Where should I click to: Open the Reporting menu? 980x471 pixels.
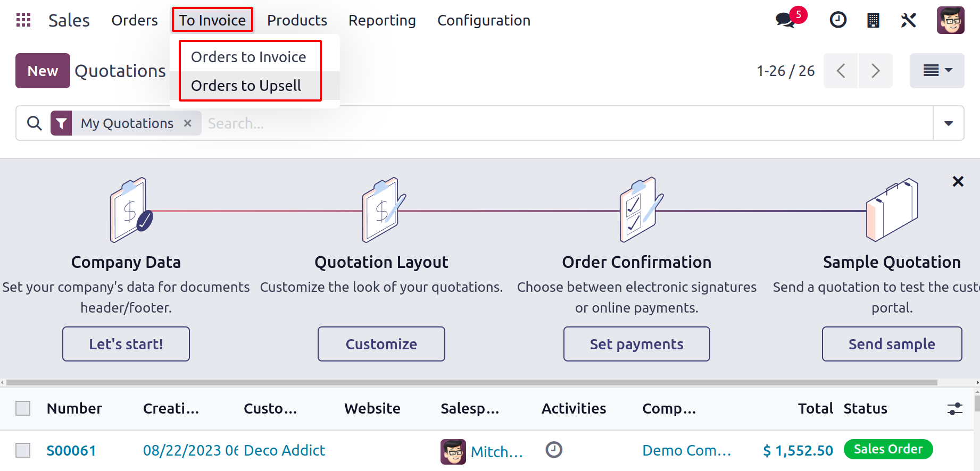coord(382,20)
